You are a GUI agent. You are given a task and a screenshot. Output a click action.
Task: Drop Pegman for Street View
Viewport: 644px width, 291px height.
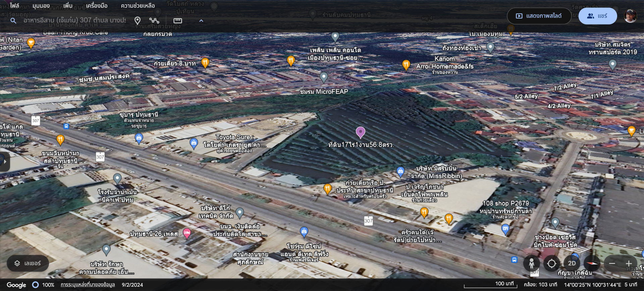tap(531, 264)
